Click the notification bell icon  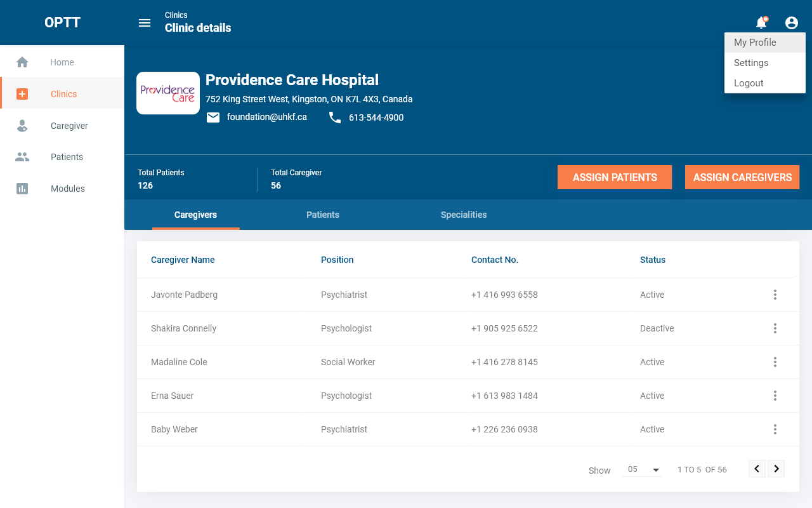[x=761, y=23]
